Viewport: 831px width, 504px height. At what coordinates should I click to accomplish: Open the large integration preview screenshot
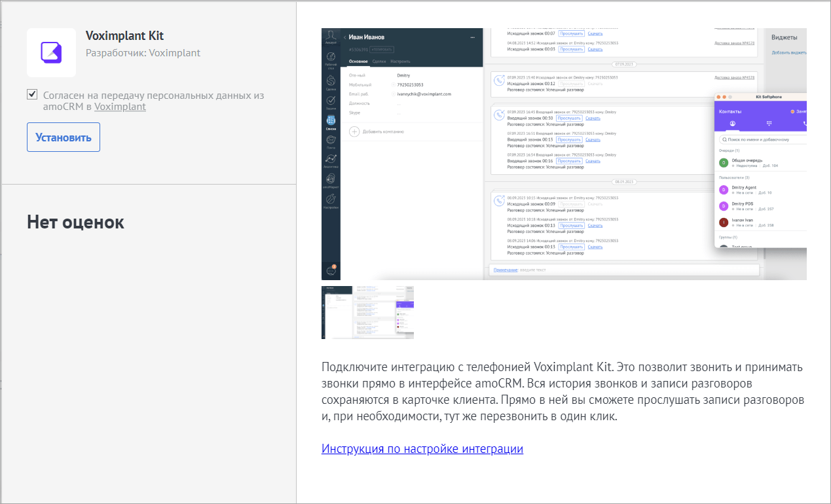[564, 154]
